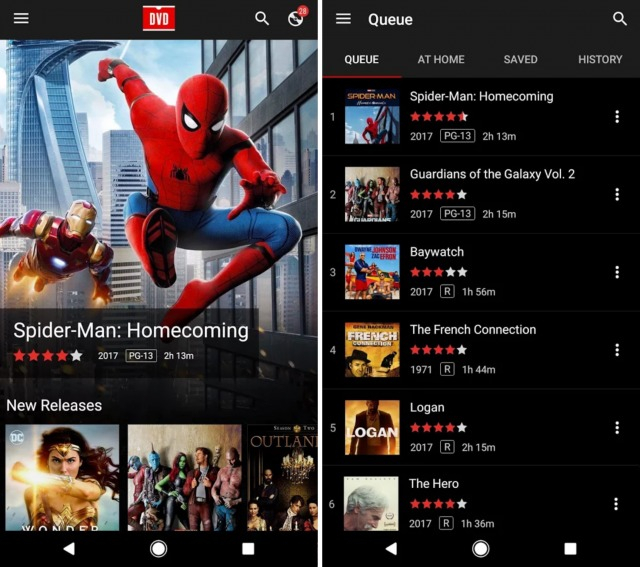This screenshot has width=640, height=567.
Task: Tap Android home button on the left screen
Action: click(158, 549)
